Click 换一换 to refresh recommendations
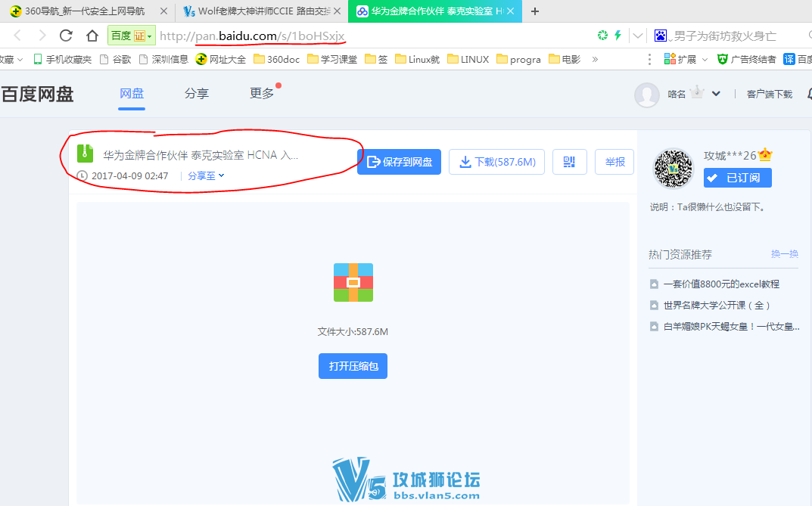 click(785, 254)
